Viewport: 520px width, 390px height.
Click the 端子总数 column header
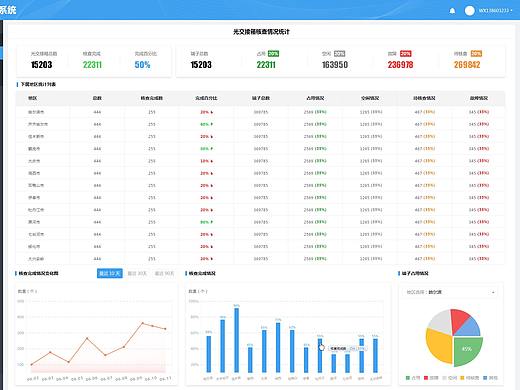coord(261,98)
